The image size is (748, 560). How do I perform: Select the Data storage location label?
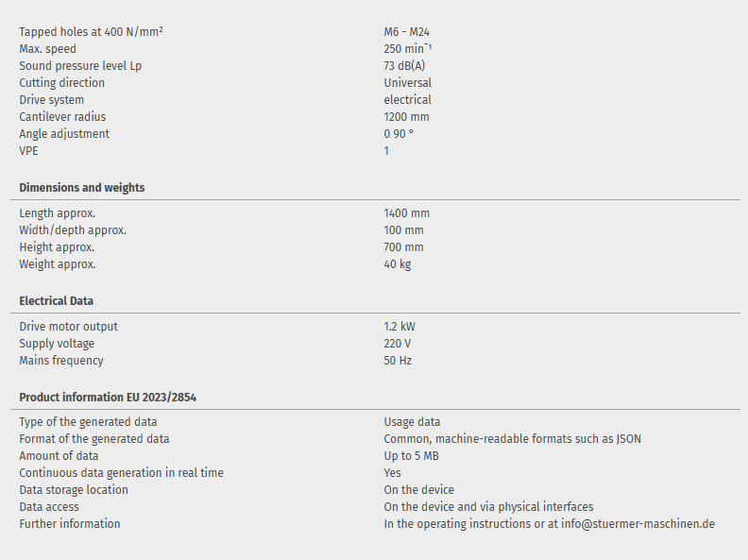coord(74,490)
